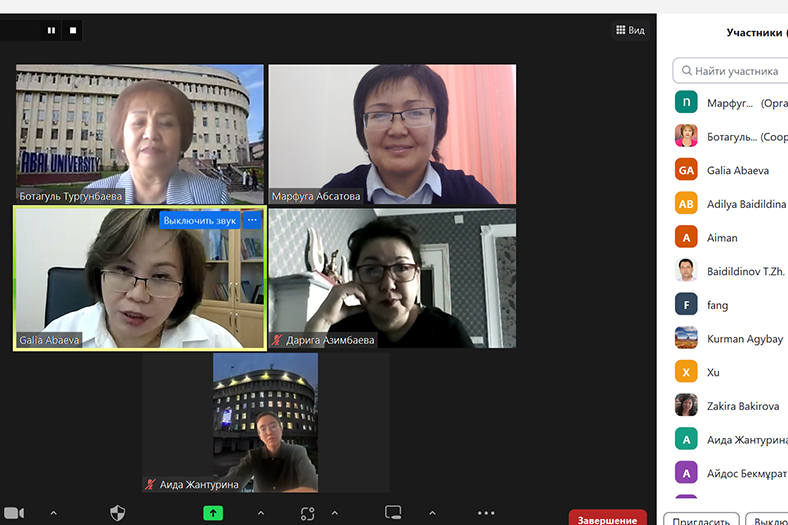Click the green share screen icon

(x=213, y=513)
